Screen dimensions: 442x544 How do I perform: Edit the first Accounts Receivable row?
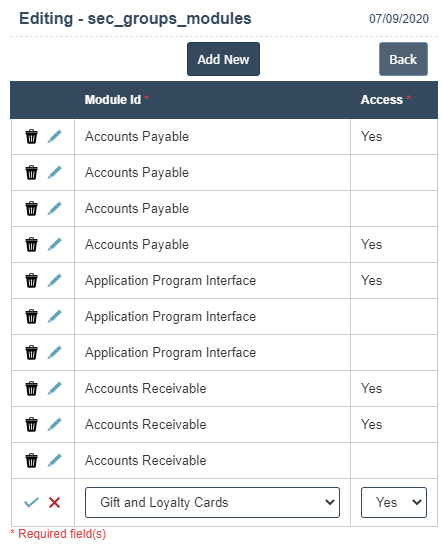click(x=54, y=389)
